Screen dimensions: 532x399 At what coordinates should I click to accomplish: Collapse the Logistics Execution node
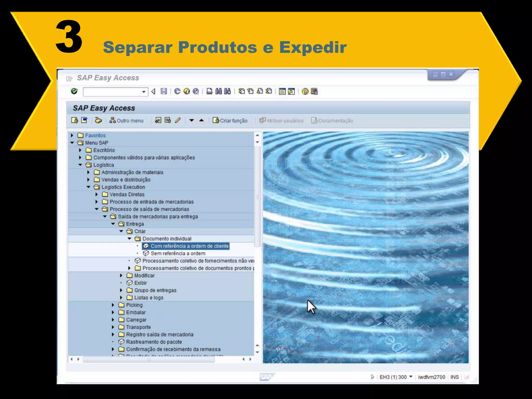[x=88, y=187]
